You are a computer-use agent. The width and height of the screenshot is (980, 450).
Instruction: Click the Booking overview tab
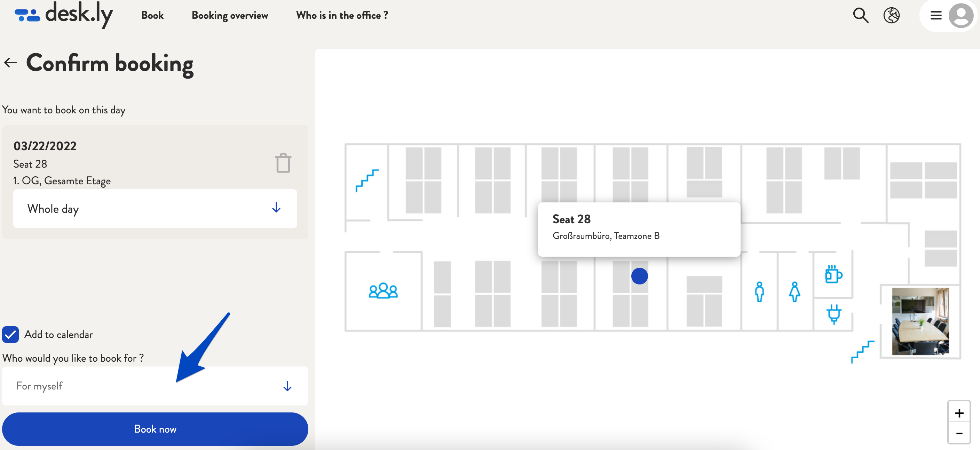coord(230,15)
